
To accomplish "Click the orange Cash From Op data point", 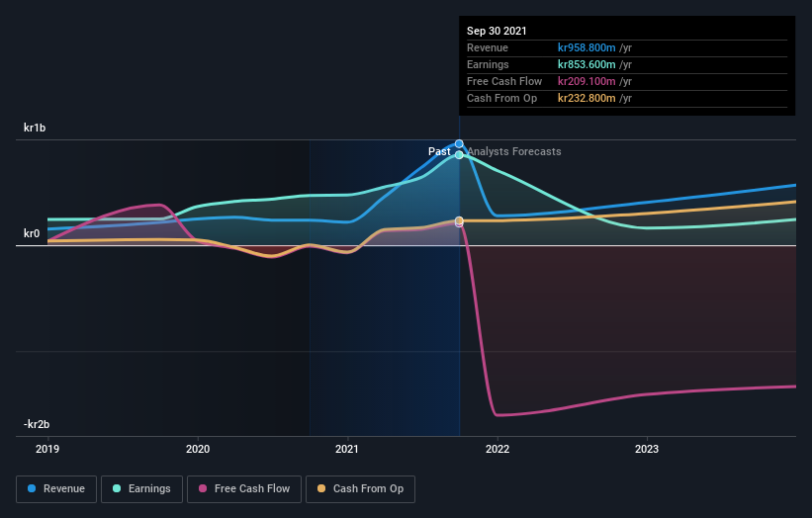I will click(459, 221).
